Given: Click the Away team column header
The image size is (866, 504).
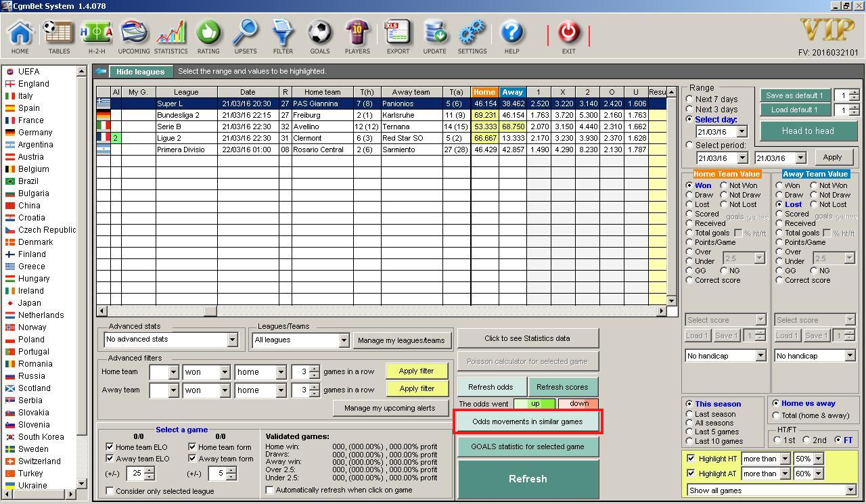Looking at the screenshot, I should (411, 92).
